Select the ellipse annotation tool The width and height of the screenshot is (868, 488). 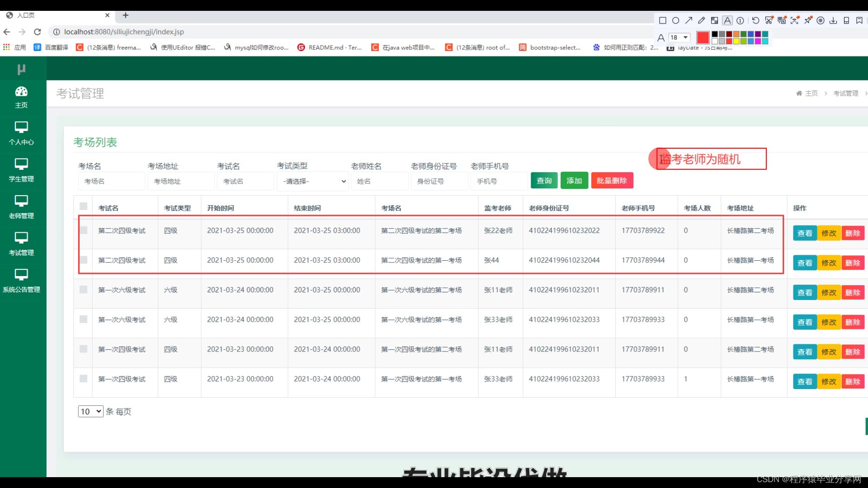click(x=675, y=20)
